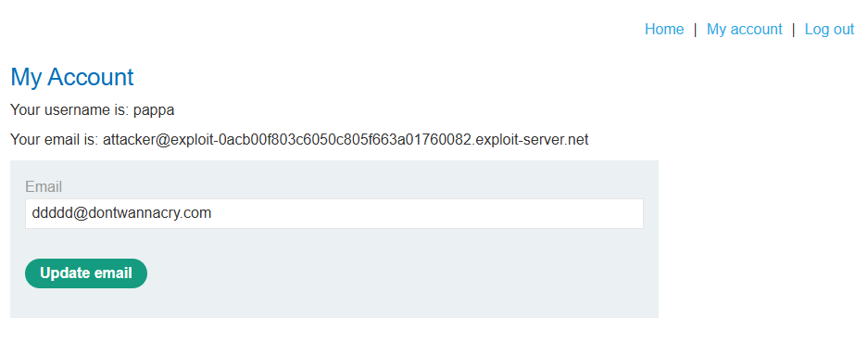Click the username value pappa

click(154, 110)
